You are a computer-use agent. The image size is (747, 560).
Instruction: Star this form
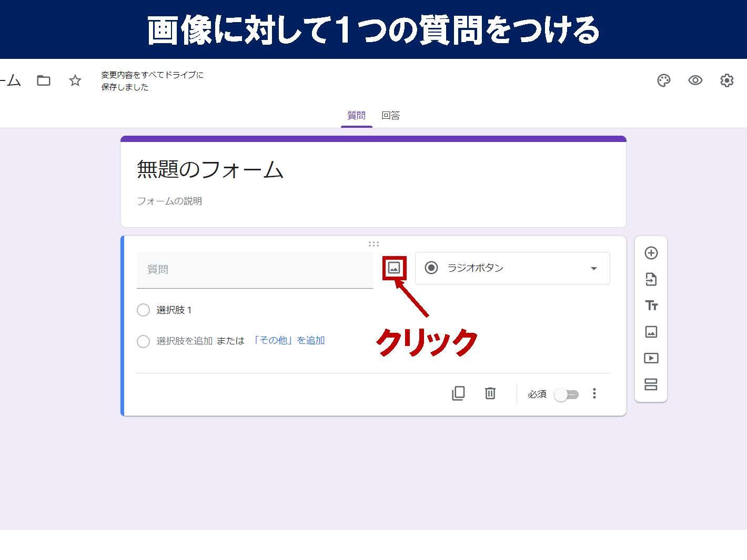pyautogui.click(x=75, y=80)
